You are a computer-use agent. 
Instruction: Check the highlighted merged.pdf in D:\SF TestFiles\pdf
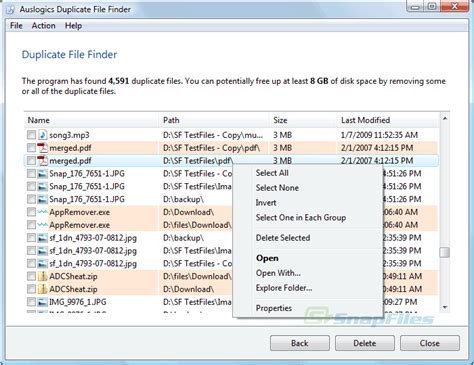(31, 161)
